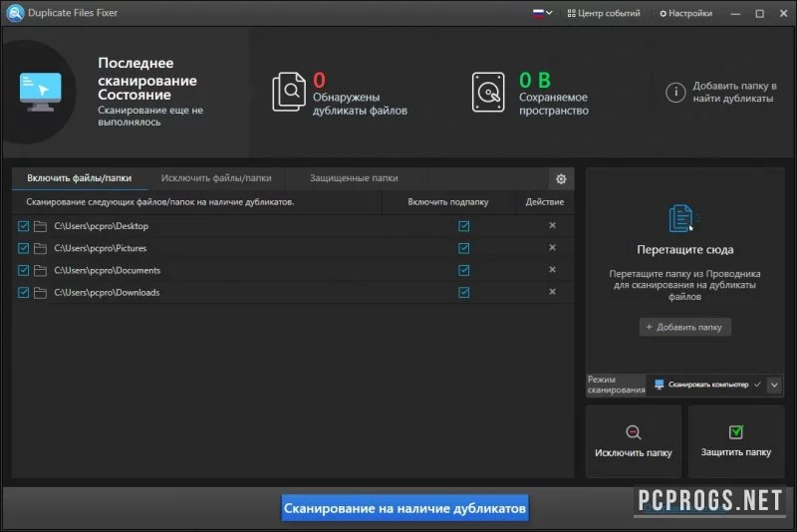
Task: Click the duplicate files found icon
Action: pos(289,92)
